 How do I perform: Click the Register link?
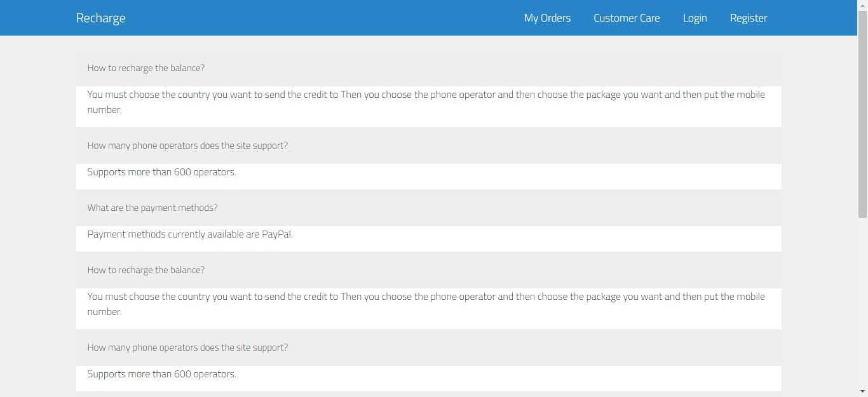coord(749,18)
